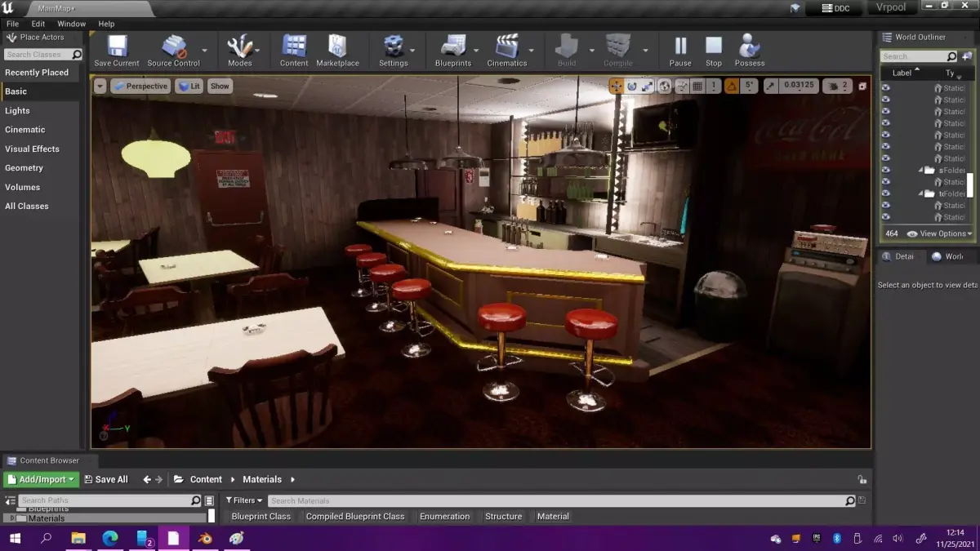
Task: Select the scale gizmo tool in viewport
Action: click(648, 86)
